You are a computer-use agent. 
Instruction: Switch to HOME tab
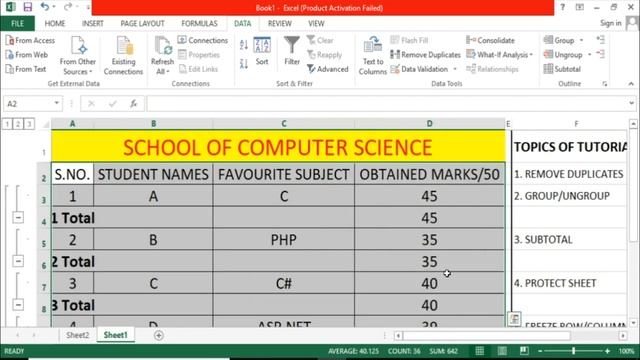55,24
